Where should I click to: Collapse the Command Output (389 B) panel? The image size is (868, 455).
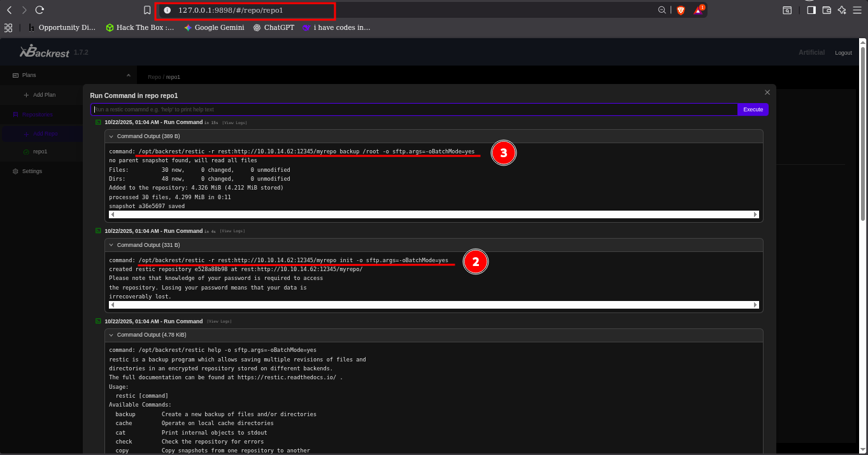coord(111,136)
